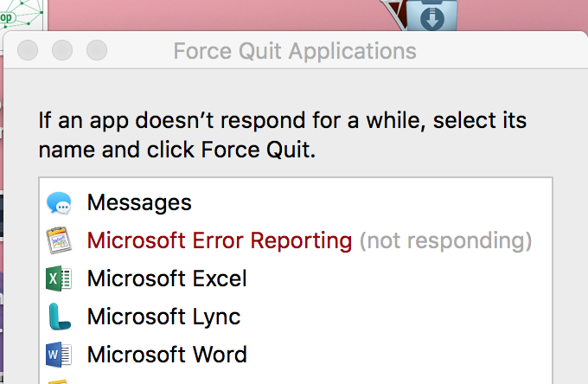Click the blue Microsoft Word icon

point(59,355)
